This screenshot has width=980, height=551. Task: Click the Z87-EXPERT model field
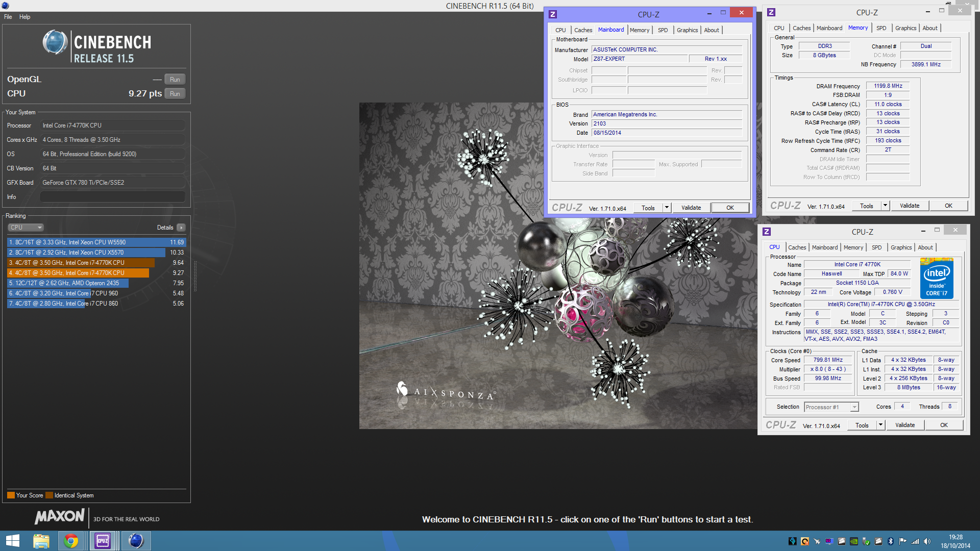pos(639,59)
